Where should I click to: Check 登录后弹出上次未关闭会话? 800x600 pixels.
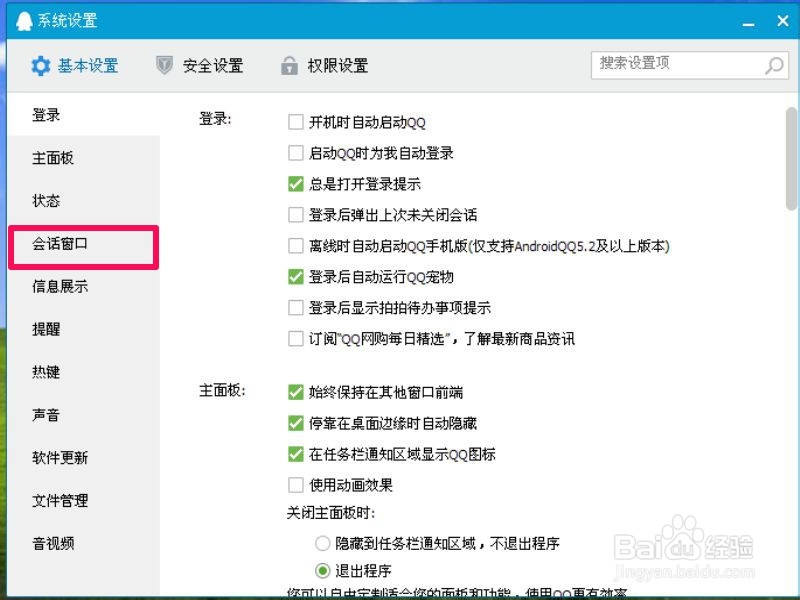[296, 215]
